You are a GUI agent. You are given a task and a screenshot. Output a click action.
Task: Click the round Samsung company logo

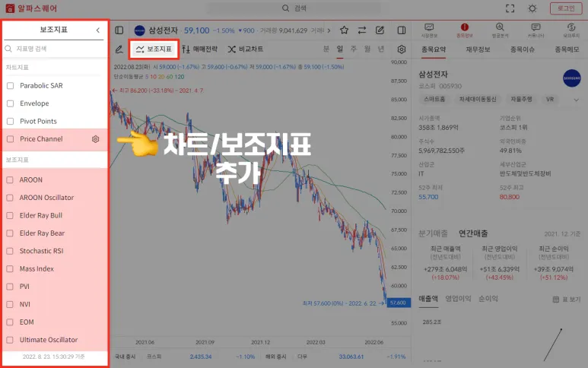click(x=571, y=78)
